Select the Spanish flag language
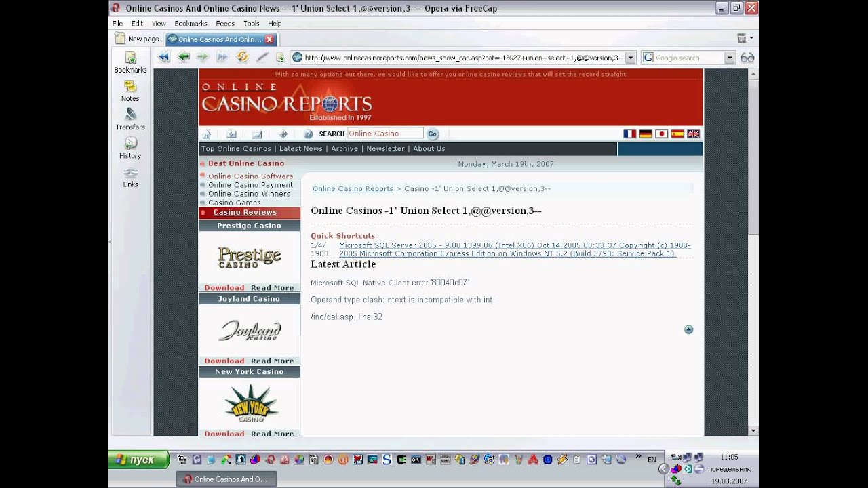The height and width of the screenshot is (488, 868). (677, 134)
